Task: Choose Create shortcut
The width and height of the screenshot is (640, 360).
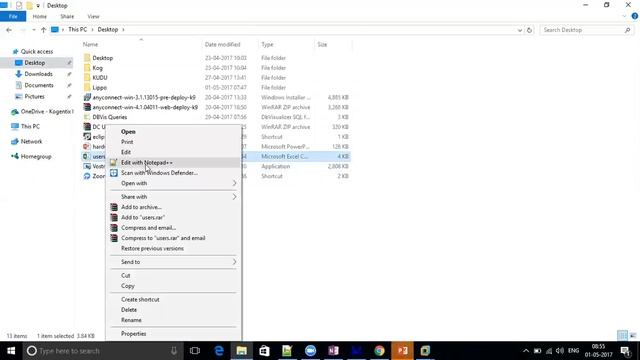Action: (x=140, y=300)
